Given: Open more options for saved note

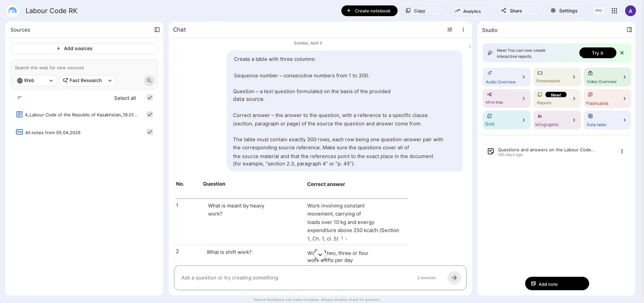Looking at the screenshot, I should [622, 151].
